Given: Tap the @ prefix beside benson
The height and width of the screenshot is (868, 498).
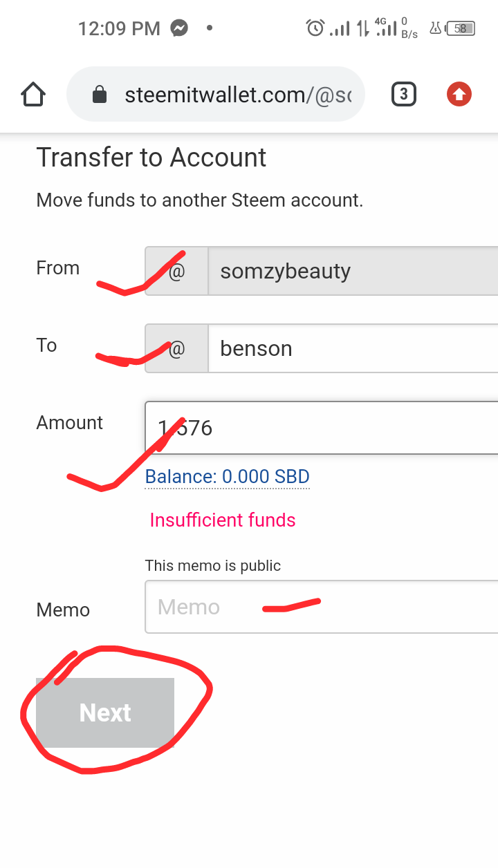Looking at the screenshot, I should tap(176, 348).
